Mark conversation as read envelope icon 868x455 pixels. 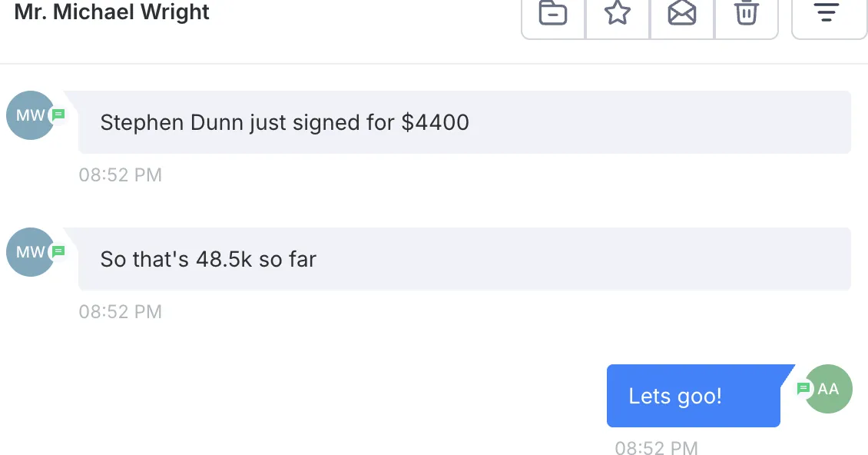[682, 13]
